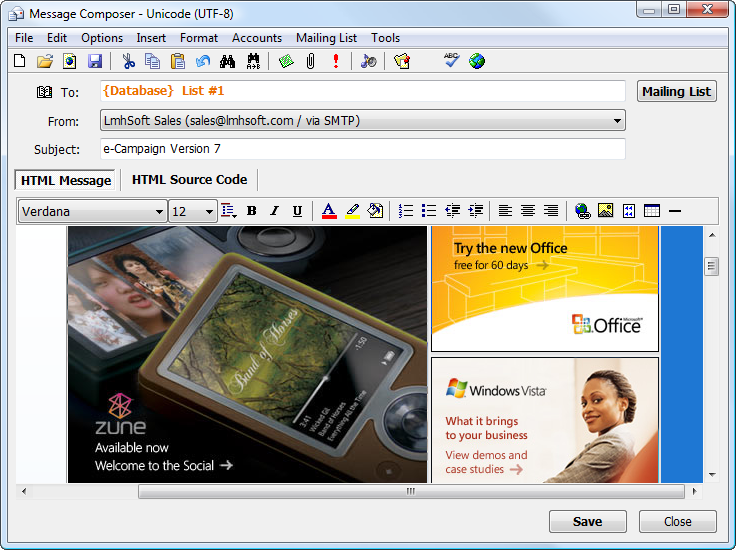This screenshot has height=550, width=736.
Task: Paste from clipboard icon
Action: point(177,61)
